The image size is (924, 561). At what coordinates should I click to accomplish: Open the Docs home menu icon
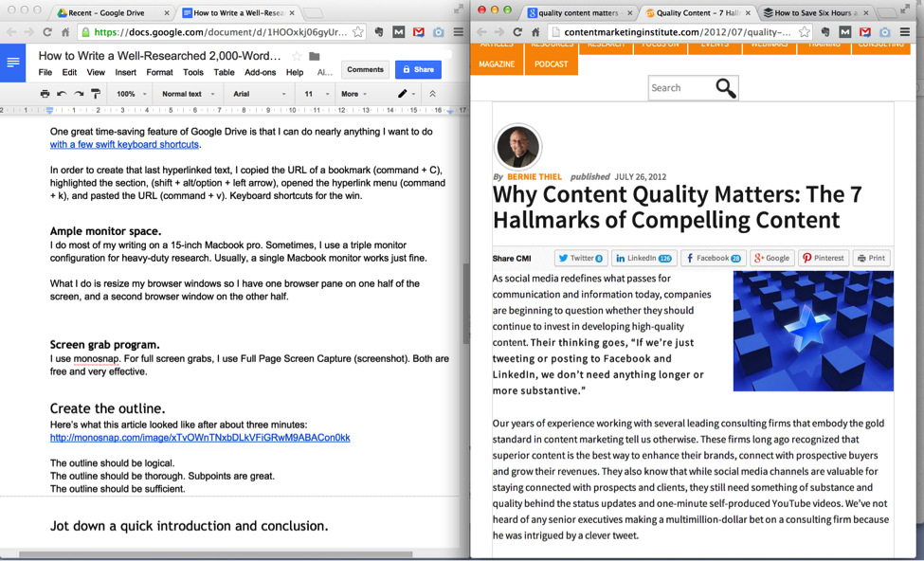(13, 63)
